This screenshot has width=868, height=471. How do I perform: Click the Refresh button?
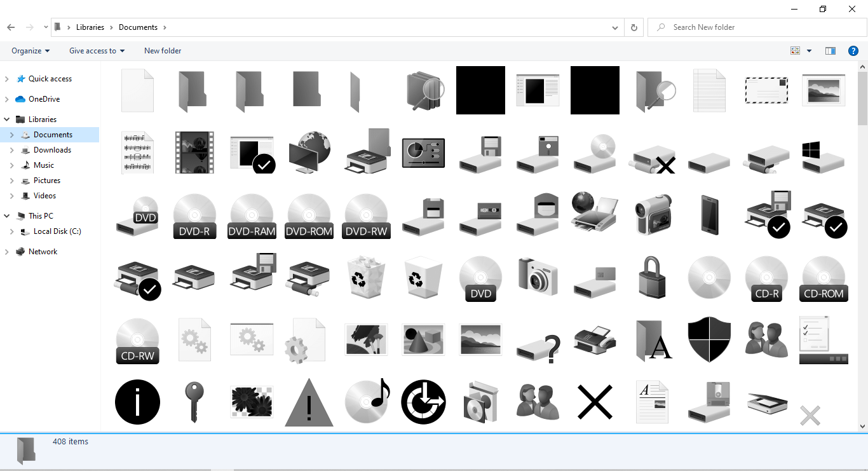(634, 27)
